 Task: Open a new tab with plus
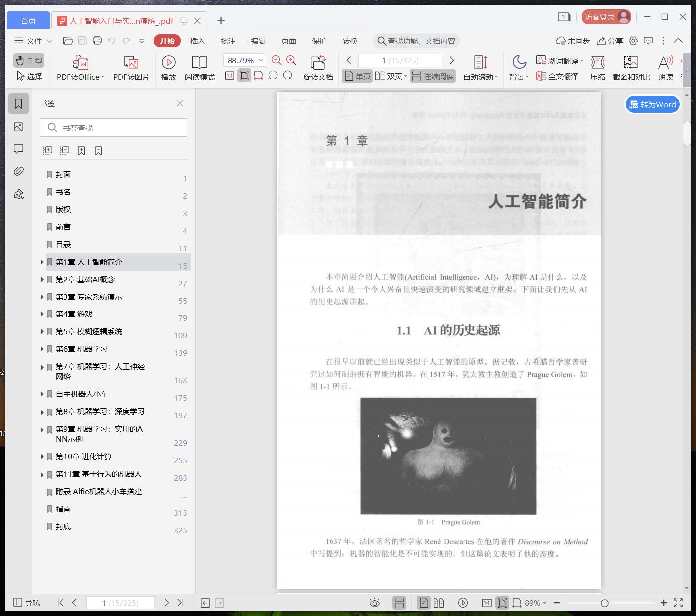(221, 20)
